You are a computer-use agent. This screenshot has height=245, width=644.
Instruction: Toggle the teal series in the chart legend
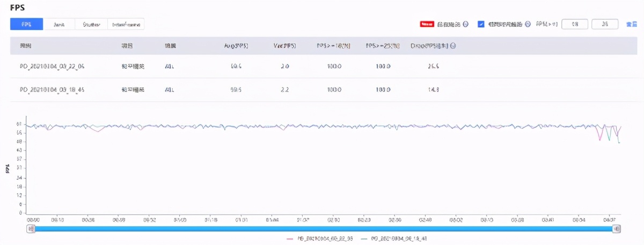tap(393, 238)
